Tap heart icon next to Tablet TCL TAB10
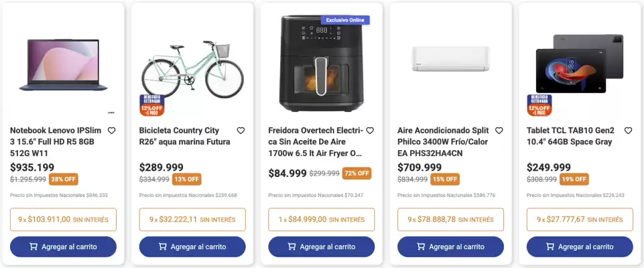Screen dimensions: 644x268 pos(628,131)
